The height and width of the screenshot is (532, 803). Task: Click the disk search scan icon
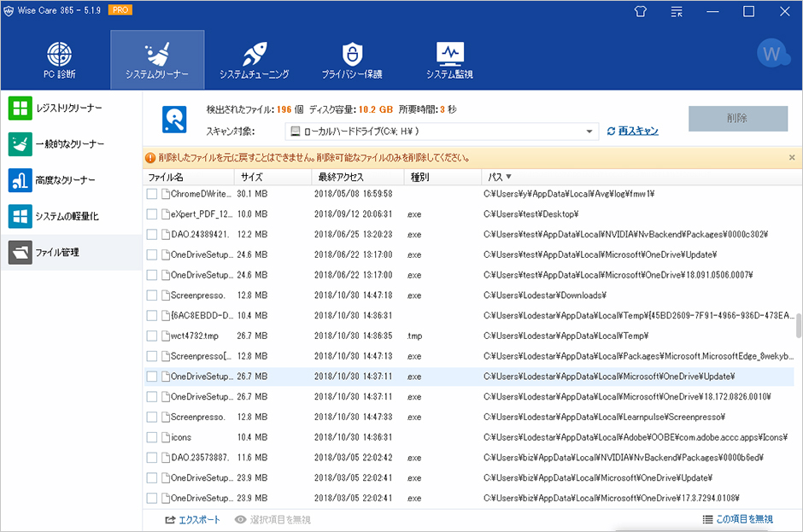pos(174,120)
